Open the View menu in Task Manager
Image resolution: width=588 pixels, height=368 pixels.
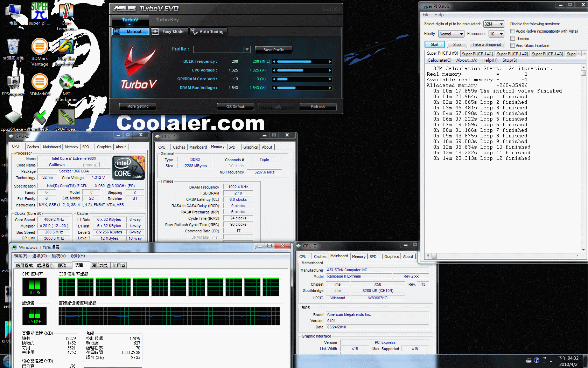[x=58, y=256]
